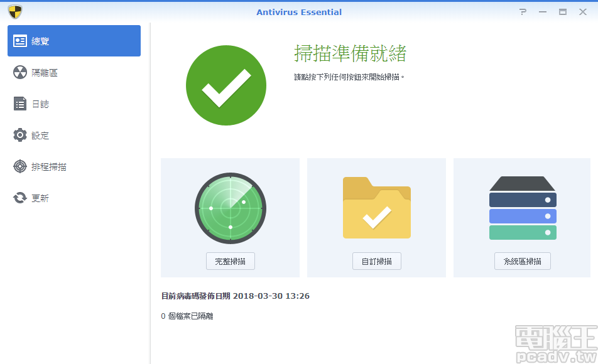Click the yellow folder custom scan icon
Image resolution: width=598 pixels, height=364 pixels.
(x=376, y=207)
